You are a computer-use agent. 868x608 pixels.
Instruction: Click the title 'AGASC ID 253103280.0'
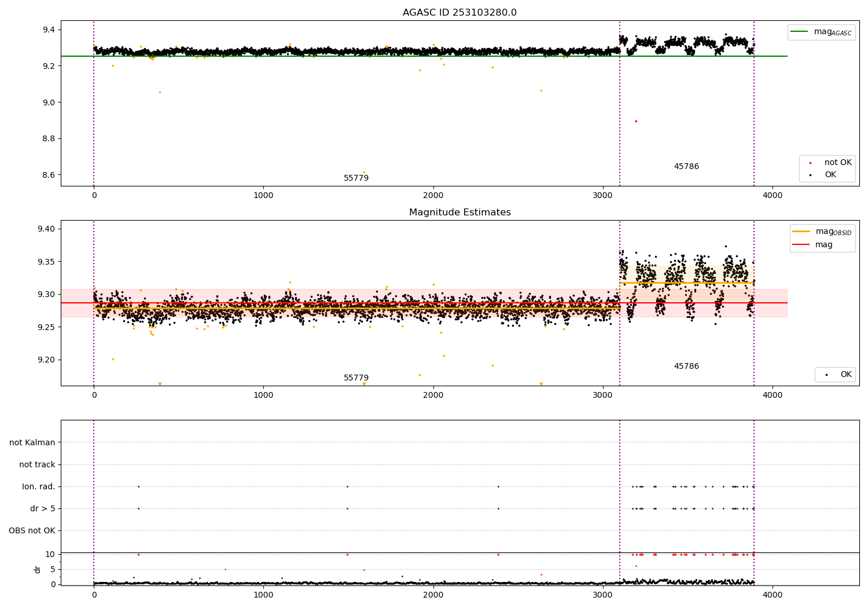point(459,13)
